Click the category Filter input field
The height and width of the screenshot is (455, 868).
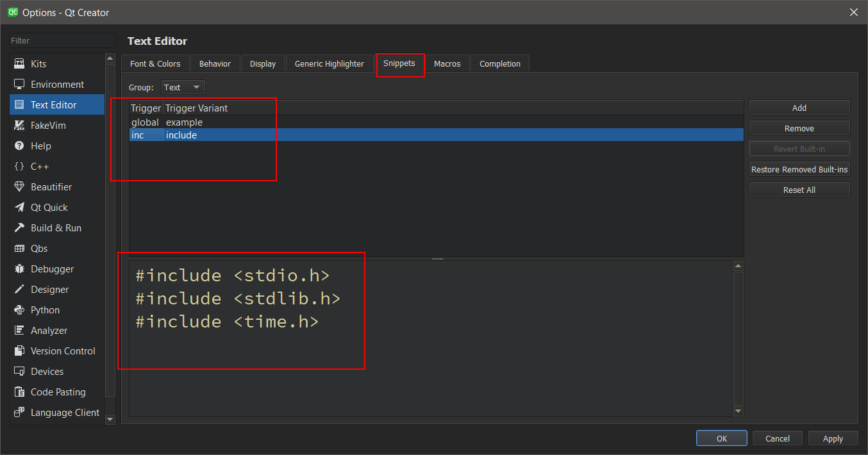pos(62,40)
